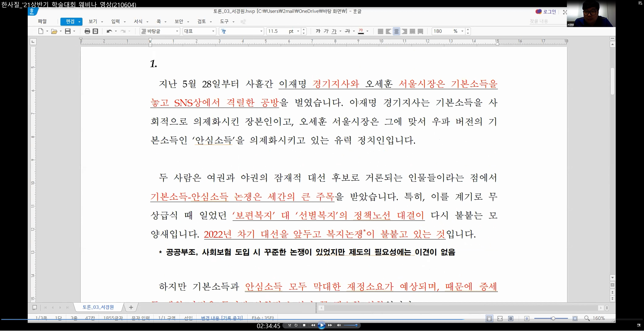The height and width of the screenshot is (331, 644).
Task: Expand the 대표 language dropdown
Action: click(213, 31)
